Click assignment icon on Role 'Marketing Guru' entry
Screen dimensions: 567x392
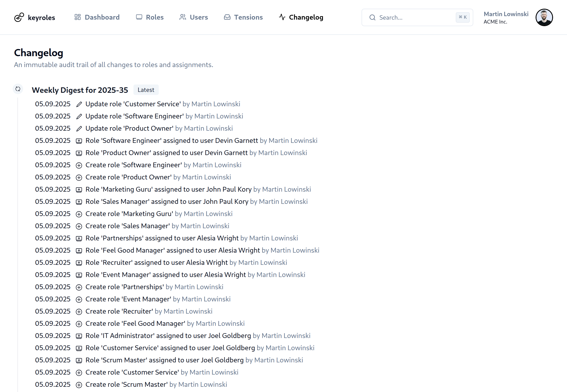pos(79,189)
